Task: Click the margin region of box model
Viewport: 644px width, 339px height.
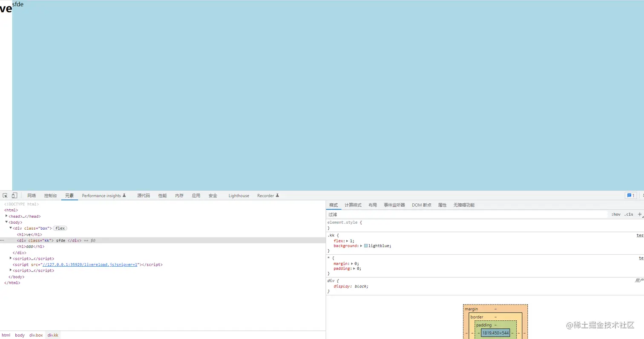Action: tap(471, 309)
